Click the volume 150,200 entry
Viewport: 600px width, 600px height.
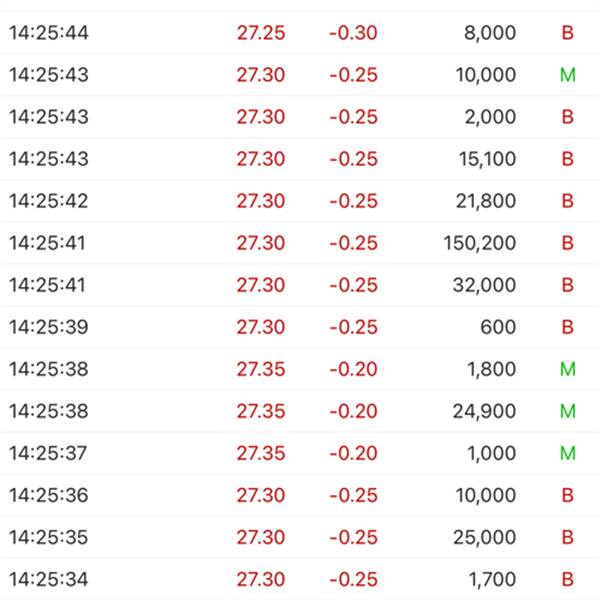point(479,243)
